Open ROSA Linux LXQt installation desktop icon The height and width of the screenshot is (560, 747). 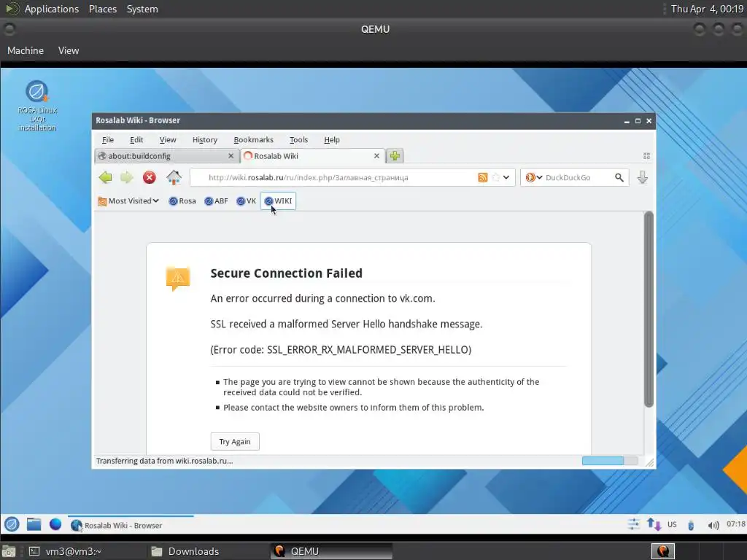(x=37, y=106)
